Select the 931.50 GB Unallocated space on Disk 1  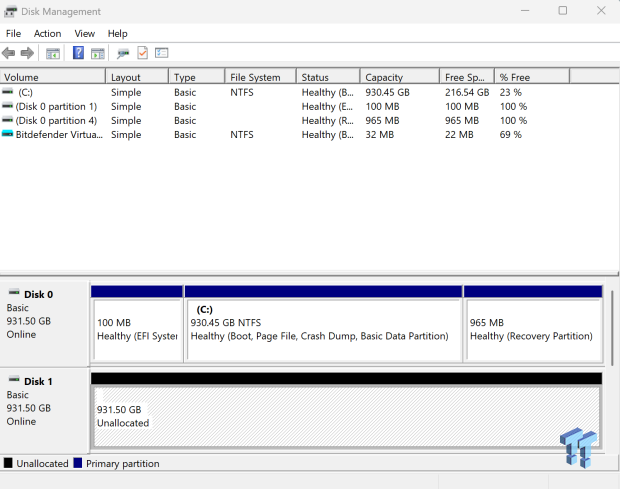tap(346, 411)
